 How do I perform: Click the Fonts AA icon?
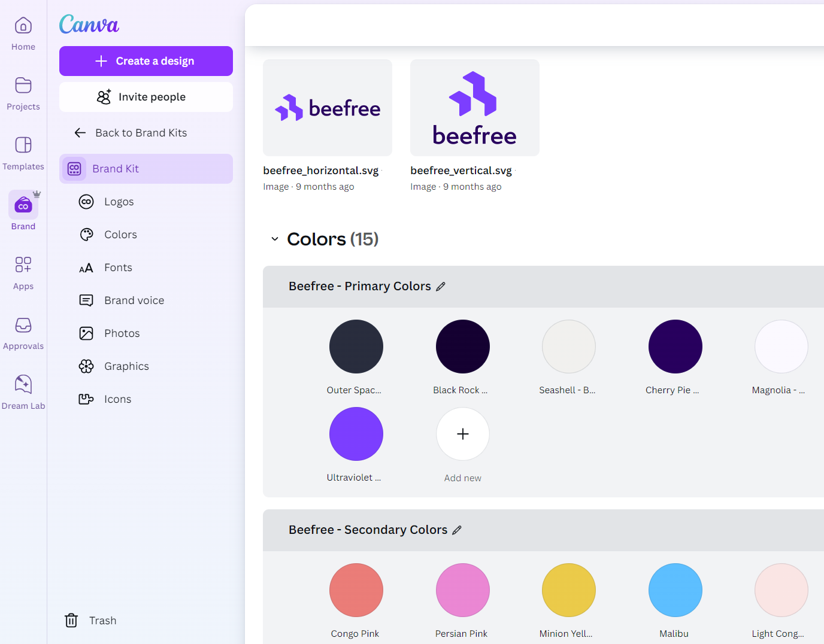(86, 268)
